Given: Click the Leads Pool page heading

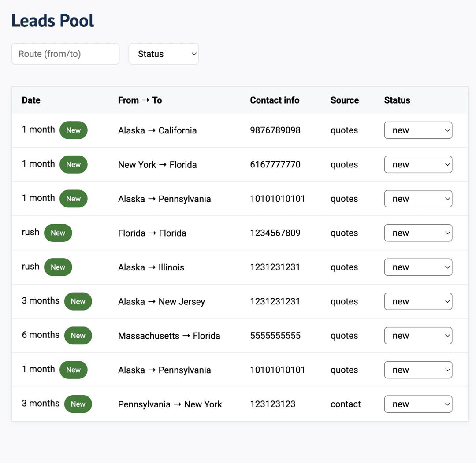Looking at the screenshot, I should (52, 20).
